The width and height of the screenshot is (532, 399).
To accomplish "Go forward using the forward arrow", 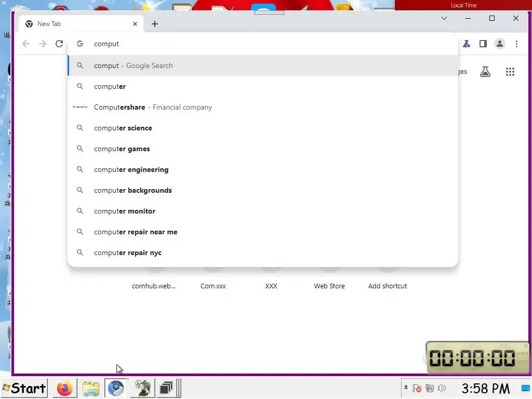I will point(43,44).
